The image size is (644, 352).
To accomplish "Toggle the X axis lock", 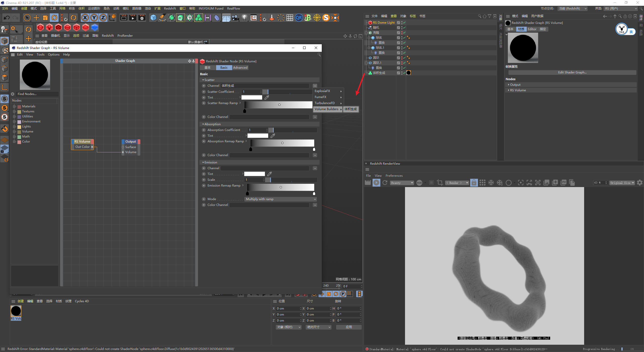I will pos(85,18).
